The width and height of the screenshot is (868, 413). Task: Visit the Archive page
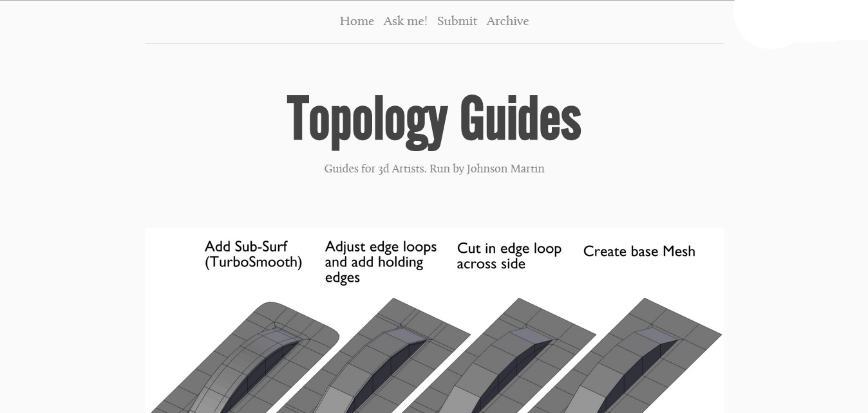click(x=507, y=21)
